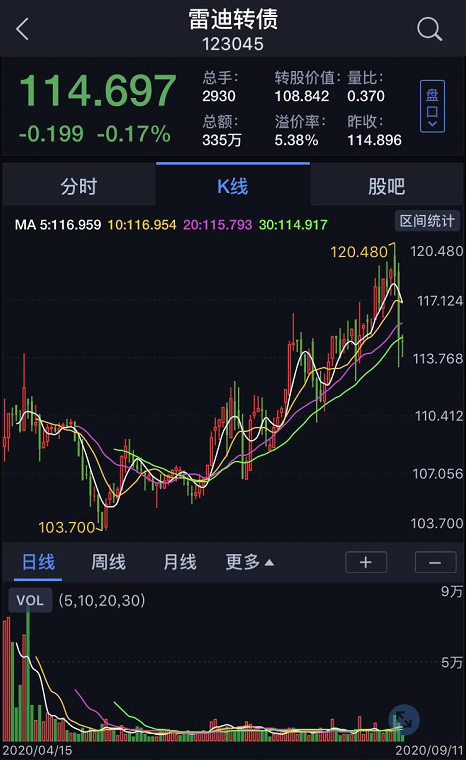Tap the plus zoom-in chart button

[366, 562]
